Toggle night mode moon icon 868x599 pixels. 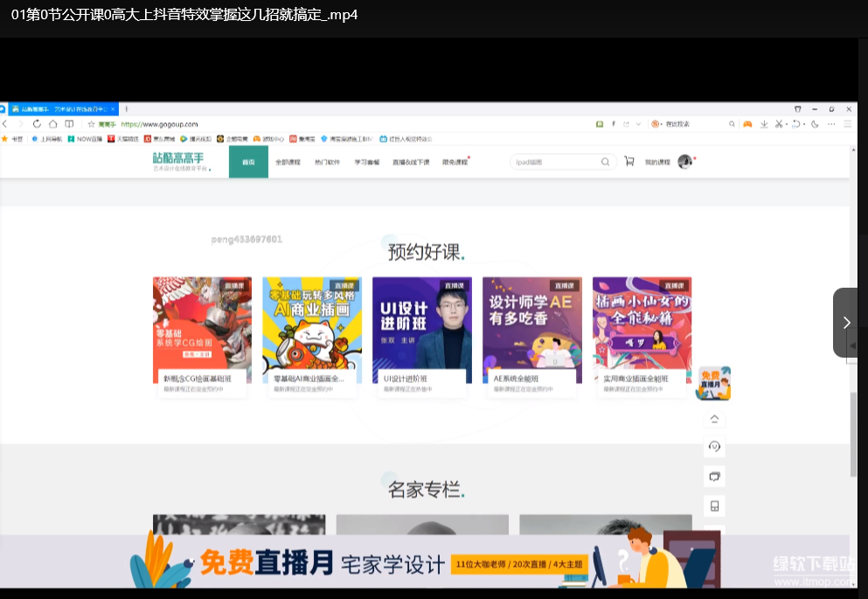pos(815,124)
